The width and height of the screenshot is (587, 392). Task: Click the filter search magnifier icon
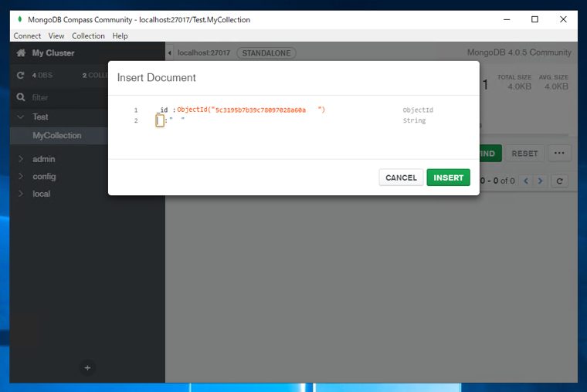pyautogui.click(x=21, y=97)
